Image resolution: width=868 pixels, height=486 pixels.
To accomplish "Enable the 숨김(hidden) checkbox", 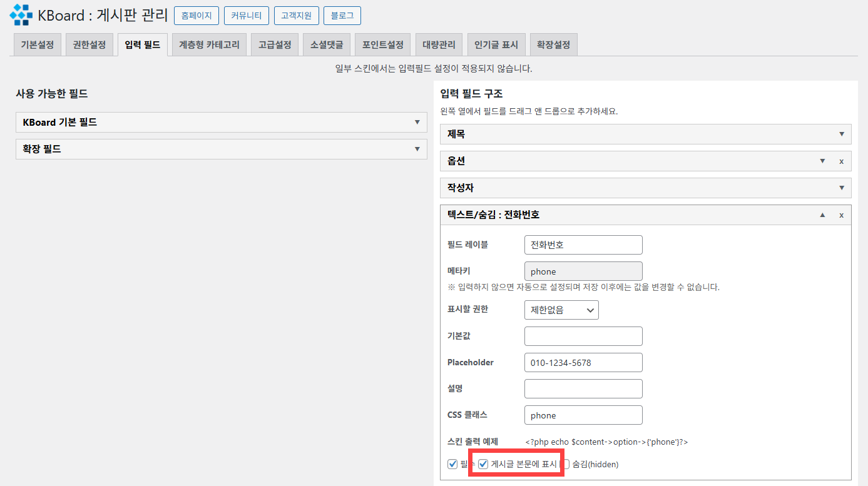I will coord(565,464).
